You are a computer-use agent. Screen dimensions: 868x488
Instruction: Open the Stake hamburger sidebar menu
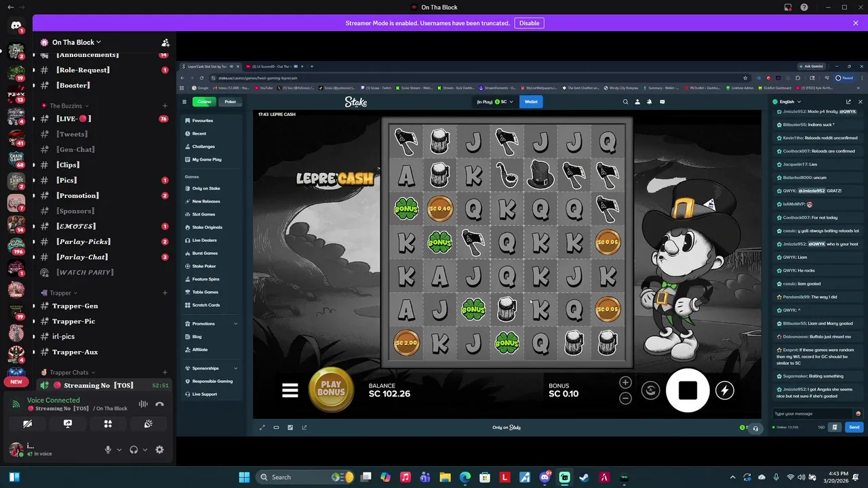184,102
